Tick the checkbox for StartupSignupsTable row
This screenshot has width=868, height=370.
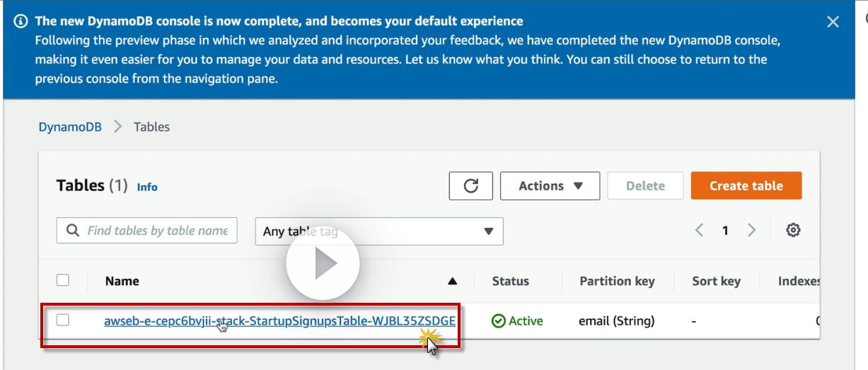click(x=62, y=320)
